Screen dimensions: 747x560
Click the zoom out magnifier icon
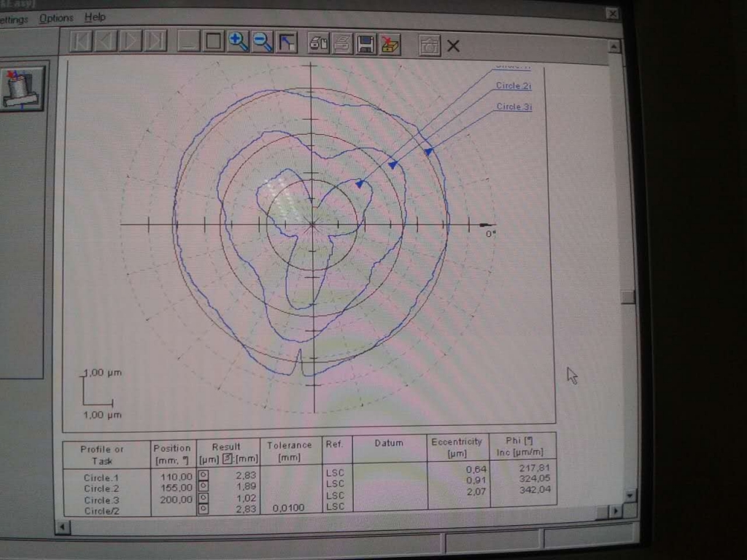(x=263, y=42)
